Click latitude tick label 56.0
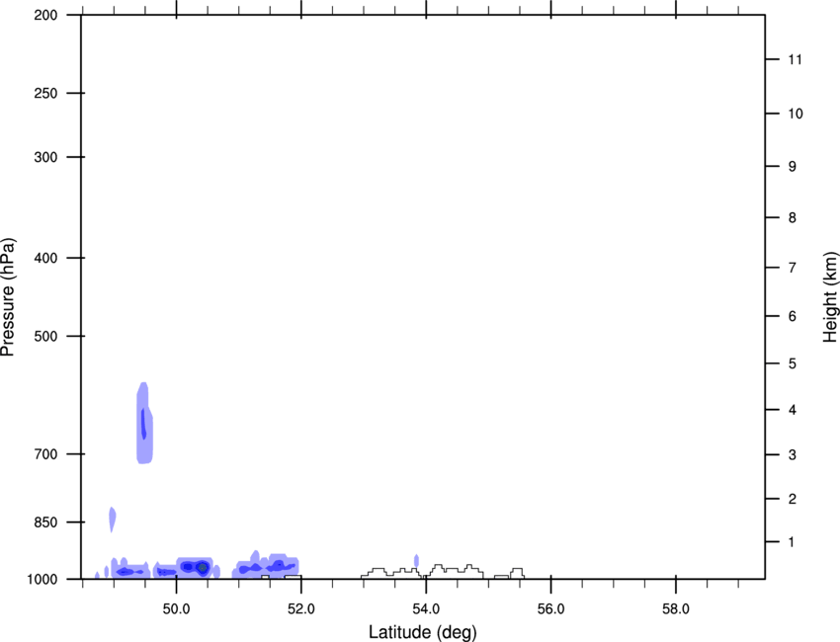This screenshot has width=840, height=642. [550, 608]
